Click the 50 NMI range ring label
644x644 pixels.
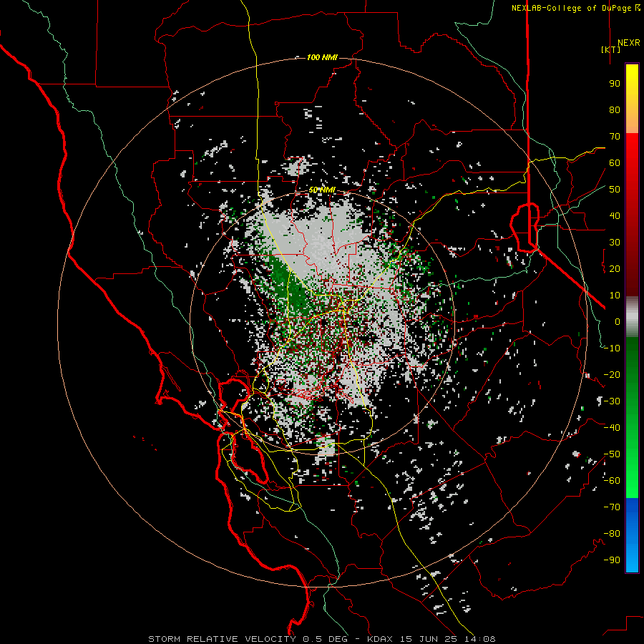point(322,190)
